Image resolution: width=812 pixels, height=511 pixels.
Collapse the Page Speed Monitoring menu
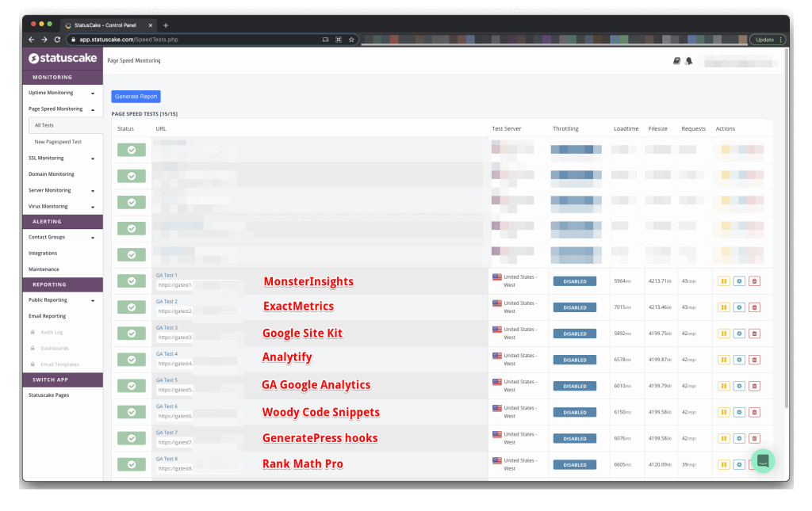pyautogui.click(x=62, y=109)
